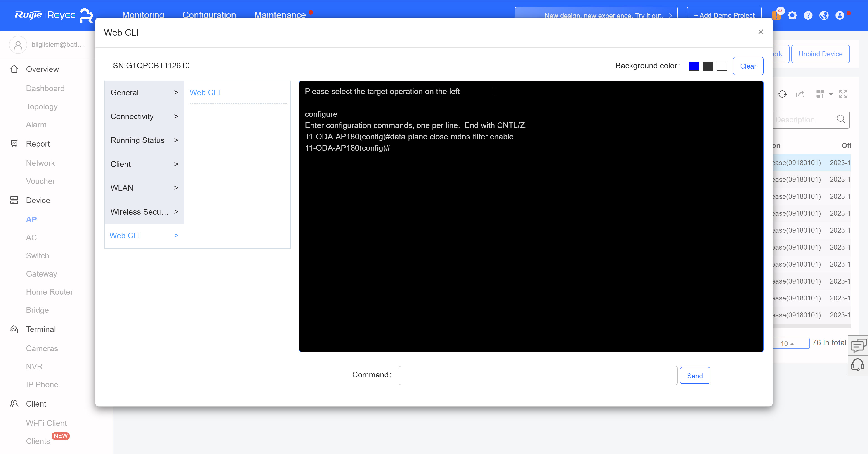Click the fullscreen expand icon

(x=843, y=94)
